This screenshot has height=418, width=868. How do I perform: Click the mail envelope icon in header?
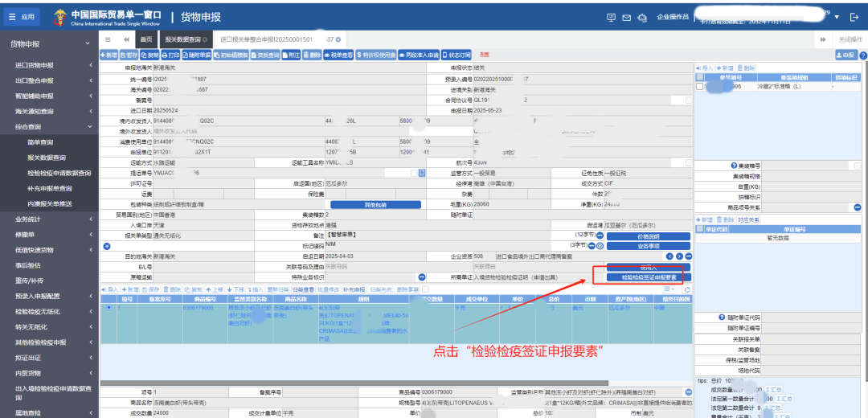tap(626, 17)
